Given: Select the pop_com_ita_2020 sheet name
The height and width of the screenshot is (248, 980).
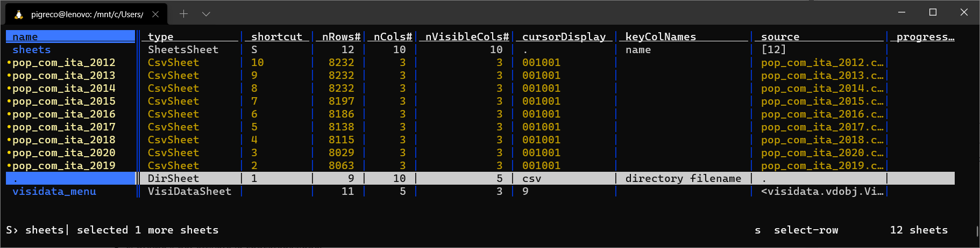Looking at the screenshot, I should click(63, 153).
